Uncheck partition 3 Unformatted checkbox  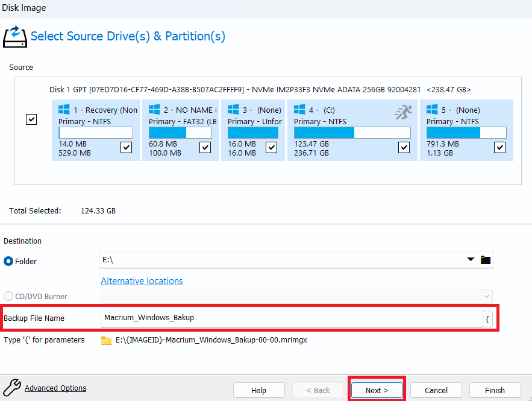(272, 147)
